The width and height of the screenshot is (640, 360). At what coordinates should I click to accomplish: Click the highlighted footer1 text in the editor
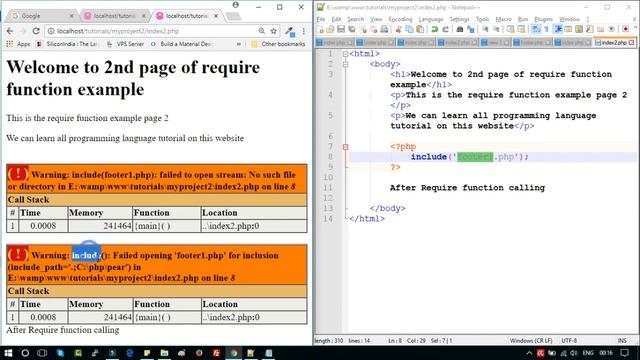475,157
